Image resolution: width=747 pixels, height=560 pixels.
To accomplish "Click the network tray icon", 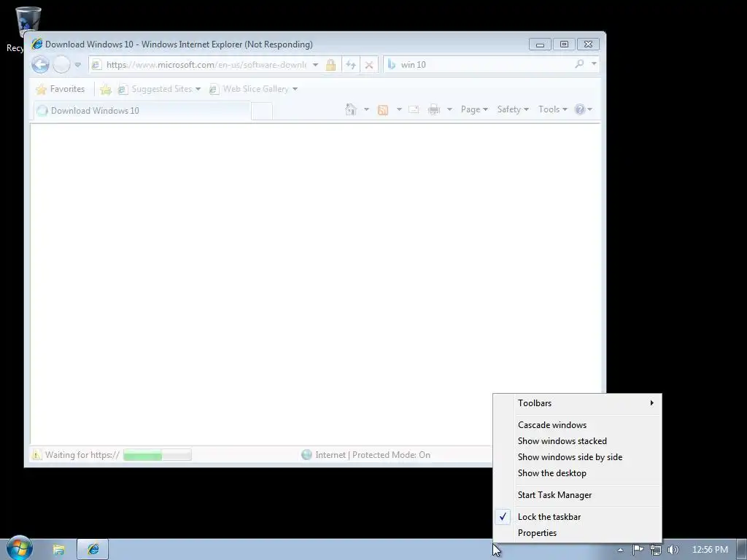I will click(656, 550).
